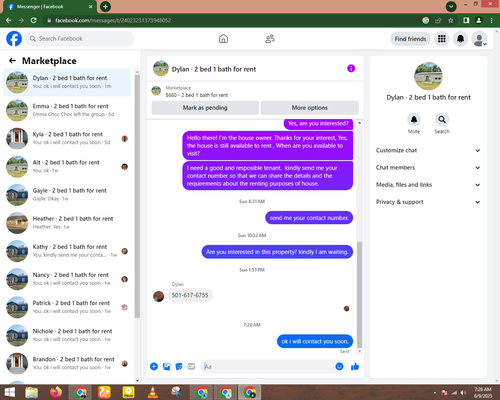The width and height of the screenshot is (500, 400).
Task: Select Messenger | Facebook browser tab
Action: 49,7
